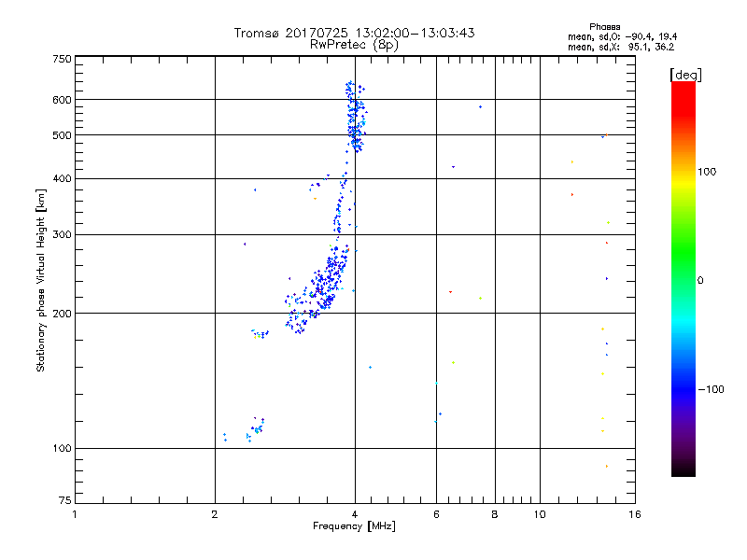Click the y-axis tick label '750'

click(62, 59)
